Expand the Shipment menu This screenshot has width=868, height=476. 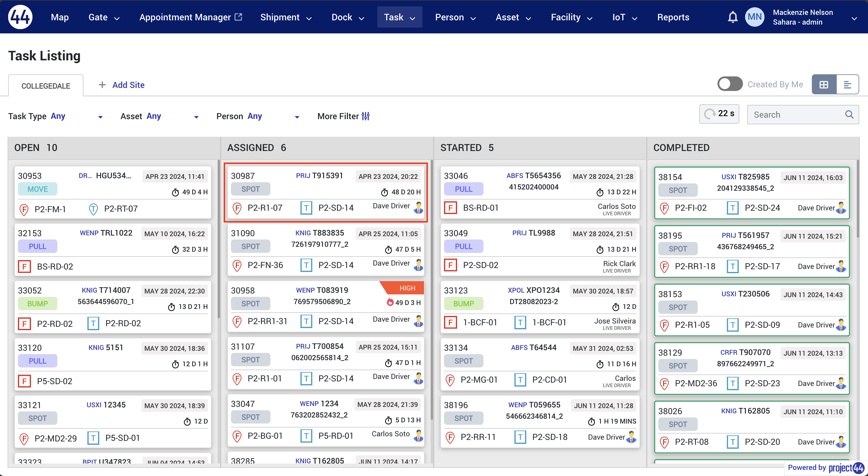[286, 17]
